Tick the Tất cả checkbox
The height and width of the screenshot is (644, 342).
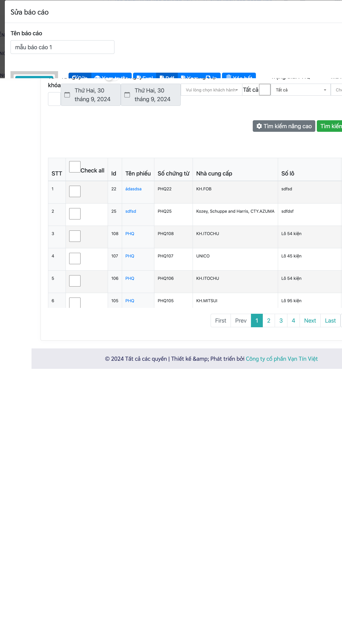[265, 89]
